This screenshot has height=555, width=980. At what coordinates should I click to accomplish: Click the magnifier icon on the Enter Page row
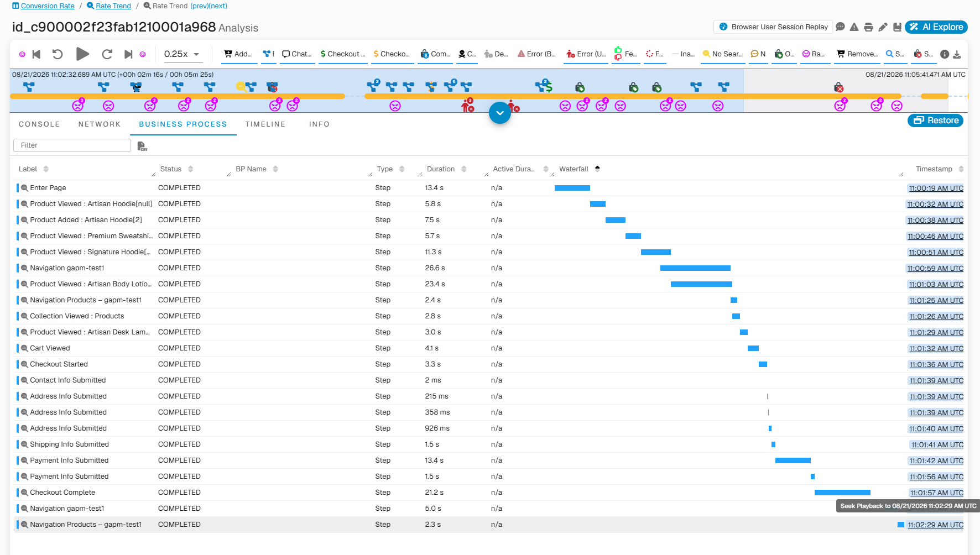(24, 188)
